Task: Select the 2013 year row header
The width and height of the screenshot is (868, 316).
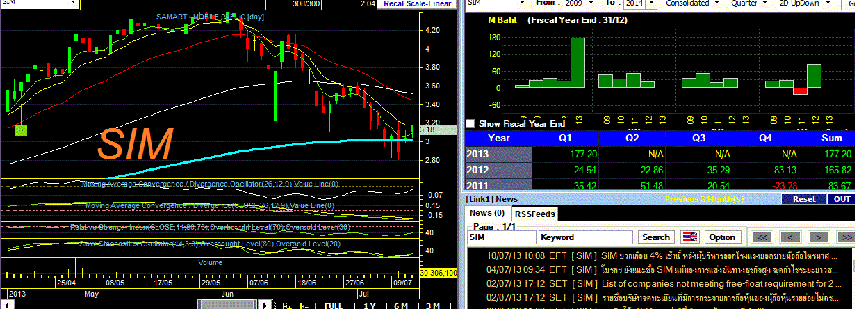Action: tap(498, 155)
